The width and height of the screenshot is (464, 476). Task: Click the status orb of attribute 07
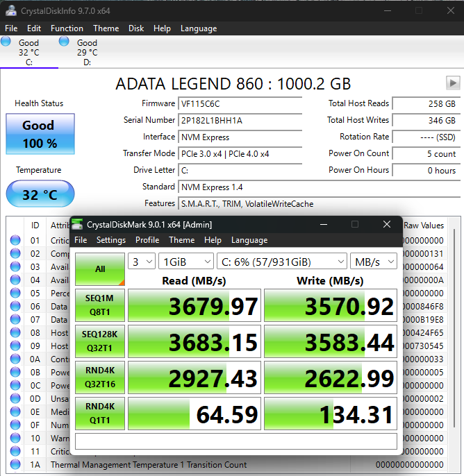click(x=15, y=319)
